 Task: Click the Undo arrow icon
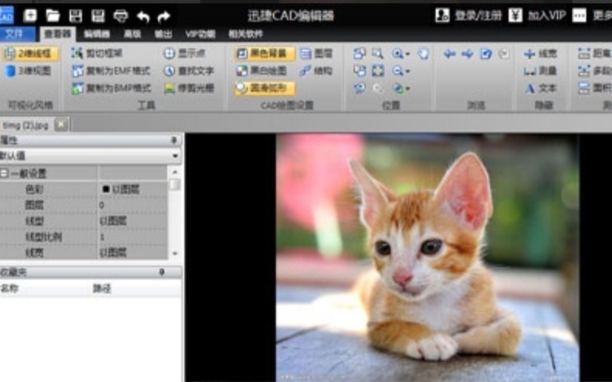(x=143, y=16)
